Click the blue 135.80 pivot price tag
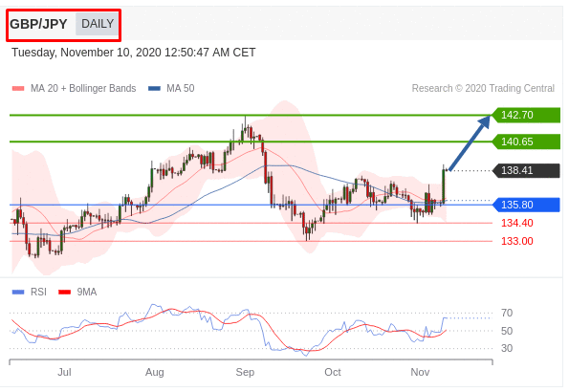This screenshot has height=392, width=569. pos(526,205)
